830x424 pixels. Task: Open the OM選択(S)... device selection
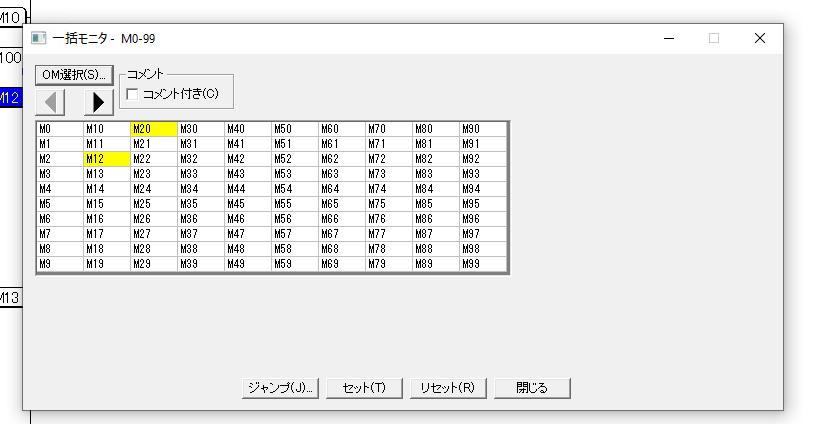click(74, 74)
